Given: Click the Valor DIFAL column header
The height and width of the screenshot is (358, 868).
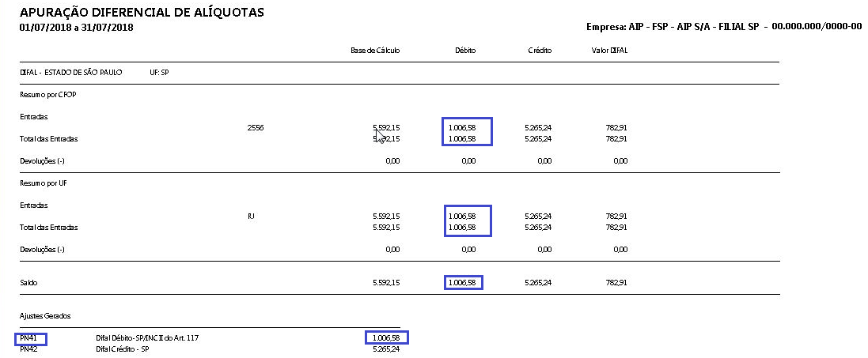Looking at the screenshot, I should 609,51.
